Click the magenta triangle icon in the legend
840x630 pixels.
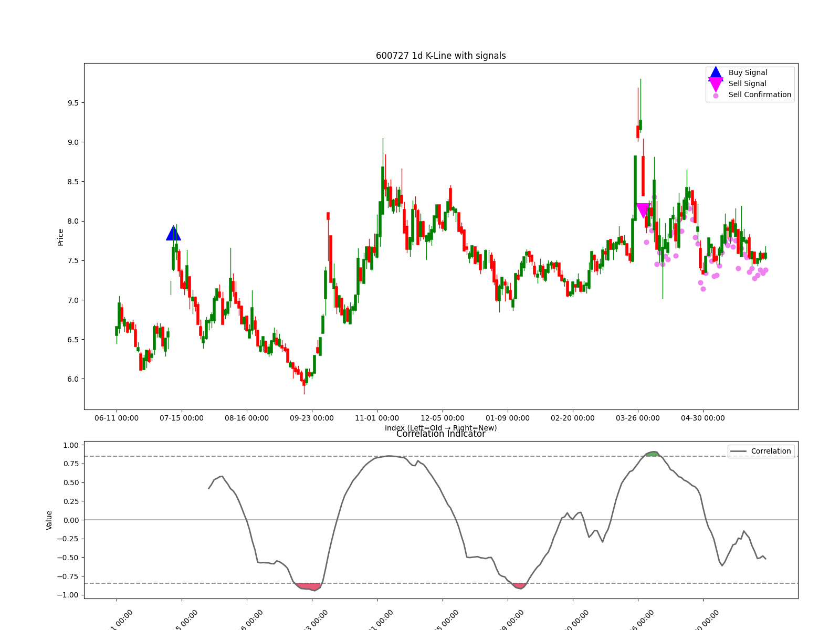[716, 84]
